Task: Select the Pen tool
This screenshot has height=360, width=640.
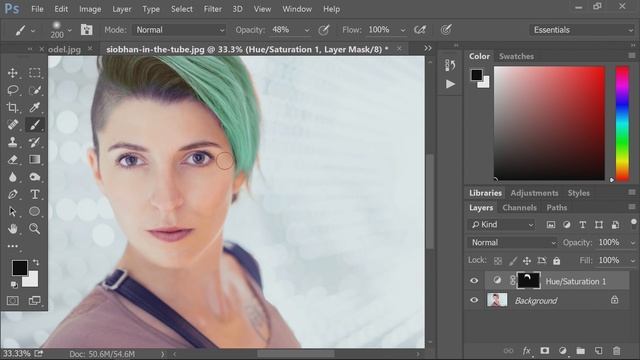Action: 13,194
